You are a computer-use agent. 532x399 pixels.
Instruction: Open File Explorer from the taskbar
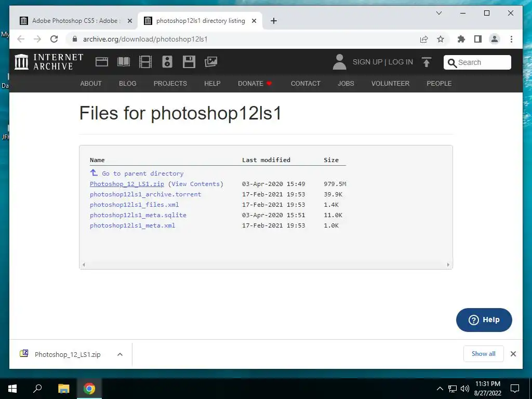pyautogui.click(x=63, y=389)
